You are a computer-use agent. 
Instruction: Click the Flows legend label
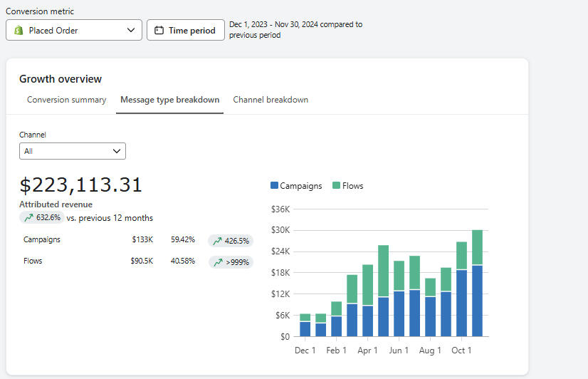point(352,186)
